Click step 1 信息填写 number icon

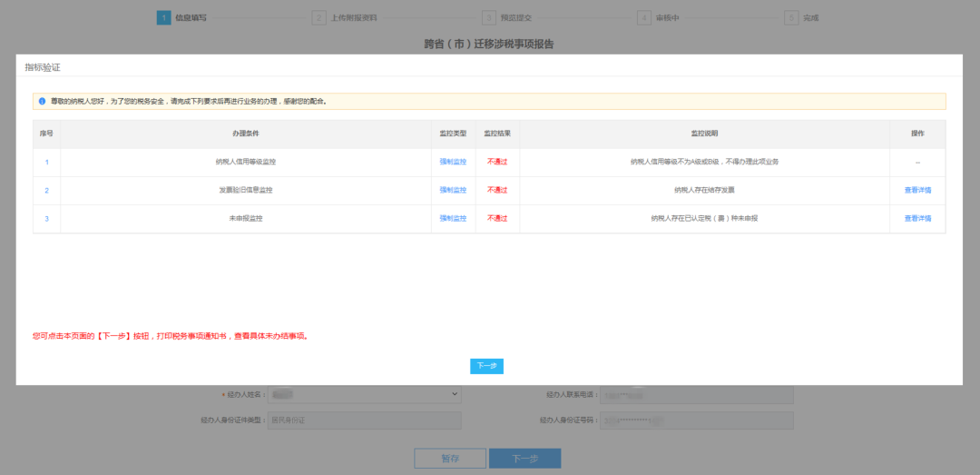pos(163,17)
